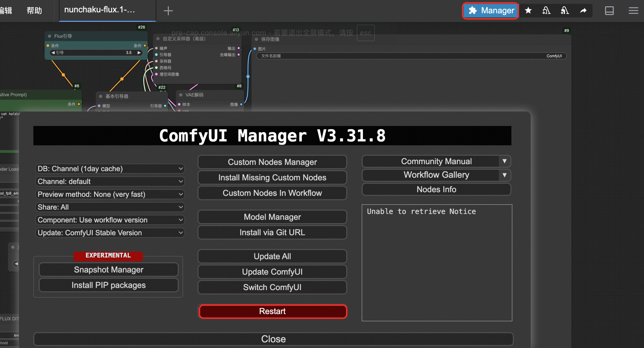Collapse the VAE解码 node via its dot

[x=181, y=95]
